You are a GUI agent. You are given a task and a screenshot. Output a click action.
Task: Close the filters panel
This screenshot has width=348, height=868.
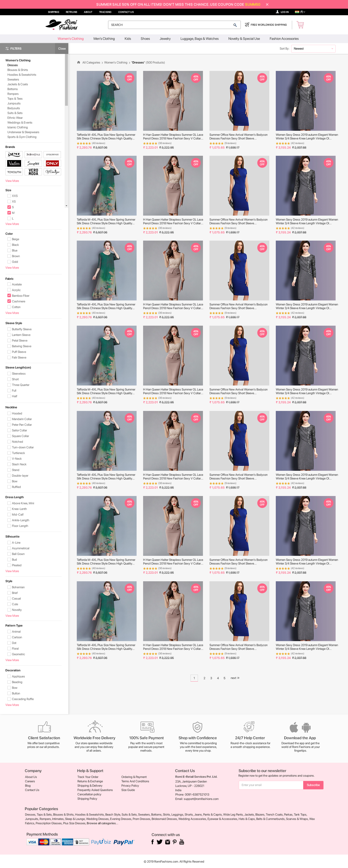(x=62, y=49)
